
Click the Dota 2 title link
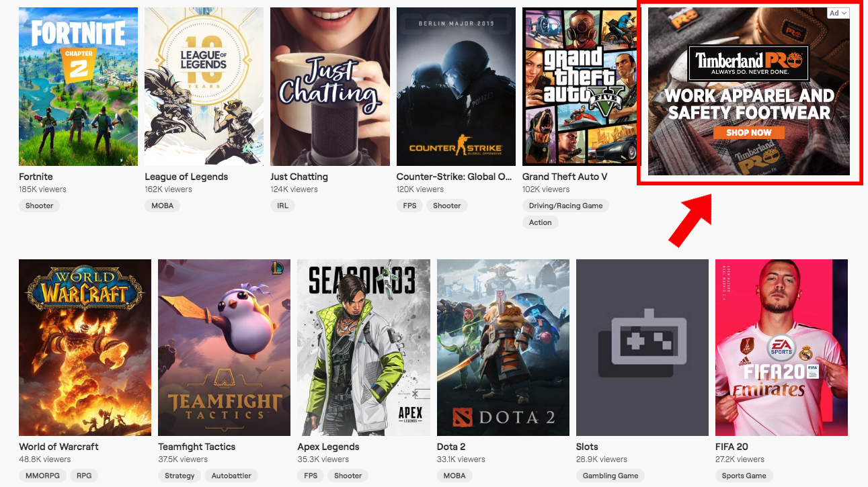pyautogui.click(x=451, y=447)
